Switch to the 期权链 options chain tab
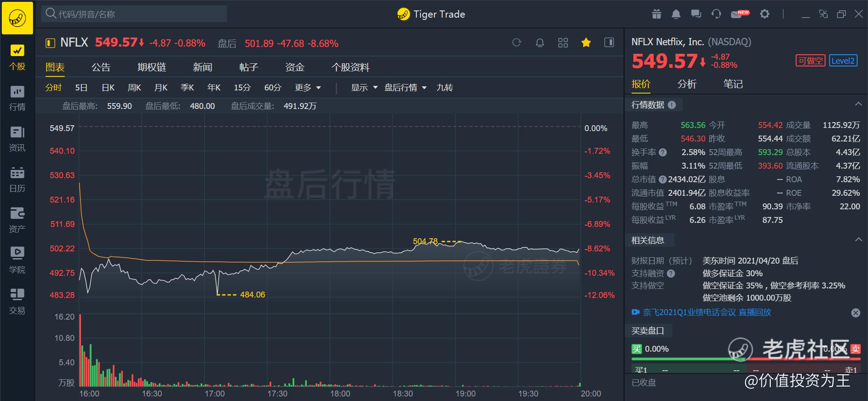This screenshot has height=401, width=868. pyautogui.click(x=152, y=67)
